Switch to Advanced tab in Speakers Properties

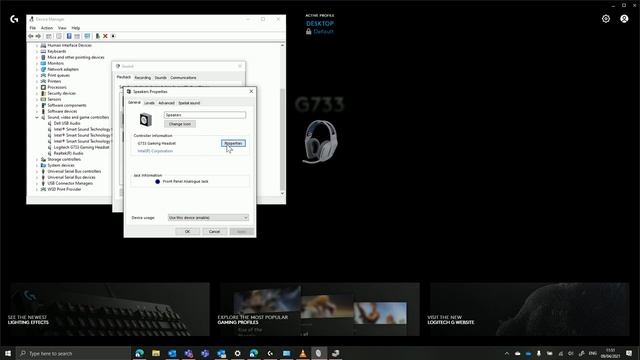pyautogui.click(x=166, y=103)
